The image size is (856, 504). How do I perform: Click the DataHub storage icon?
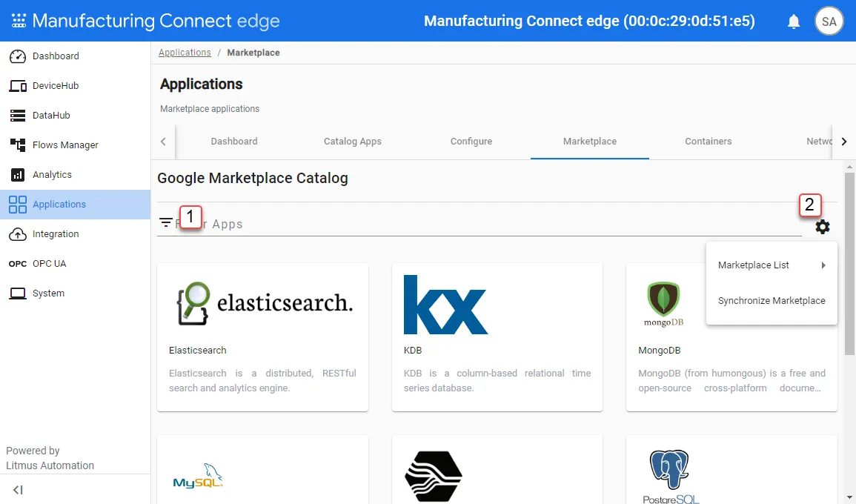(x=18, y=115)
